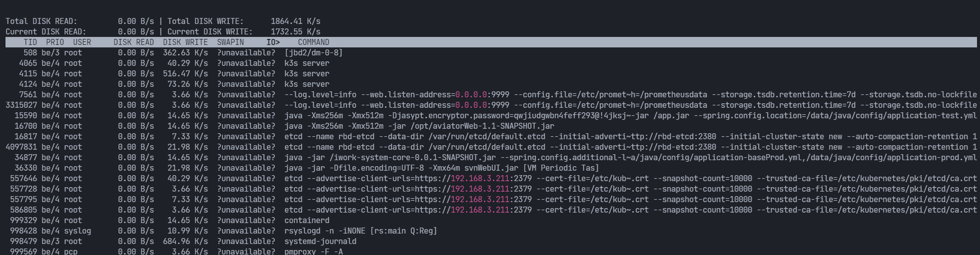Select TID 999329 in the process list
The width and height of the screenshot is (980, 255).
(x=23, y=221)
